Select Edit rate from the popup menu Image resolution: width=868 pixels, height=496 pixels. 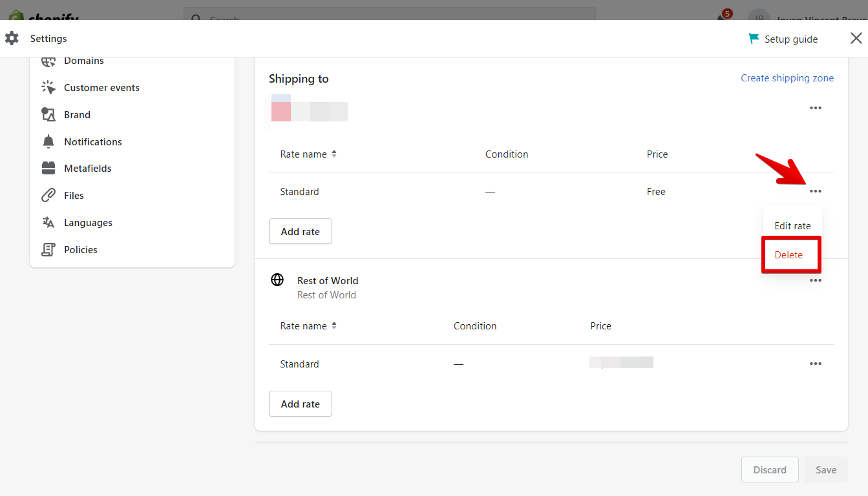pyautogui.click(x=792, y=226)
